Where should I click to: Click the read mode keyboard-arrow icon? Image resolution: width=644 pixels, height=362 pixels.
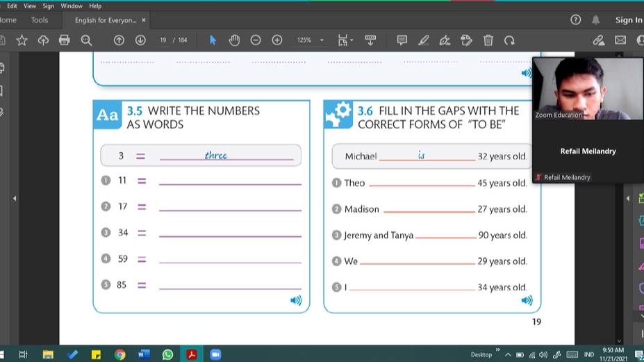(370, 40)
